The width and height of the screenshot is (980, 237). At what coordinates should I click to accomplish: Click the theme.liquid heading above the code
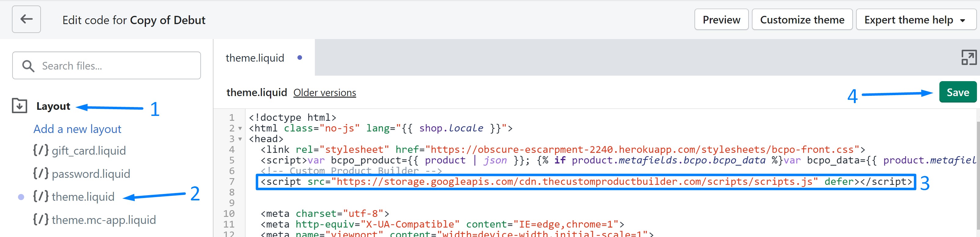point(257,92)
